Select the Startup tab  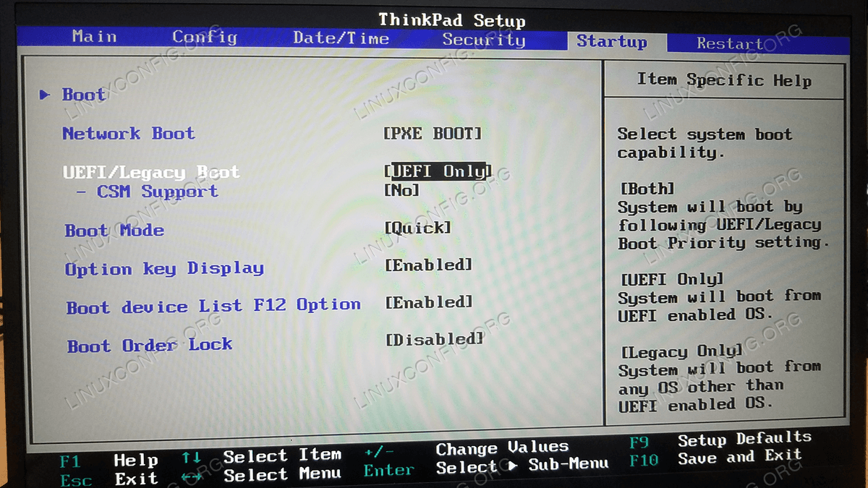612,43
